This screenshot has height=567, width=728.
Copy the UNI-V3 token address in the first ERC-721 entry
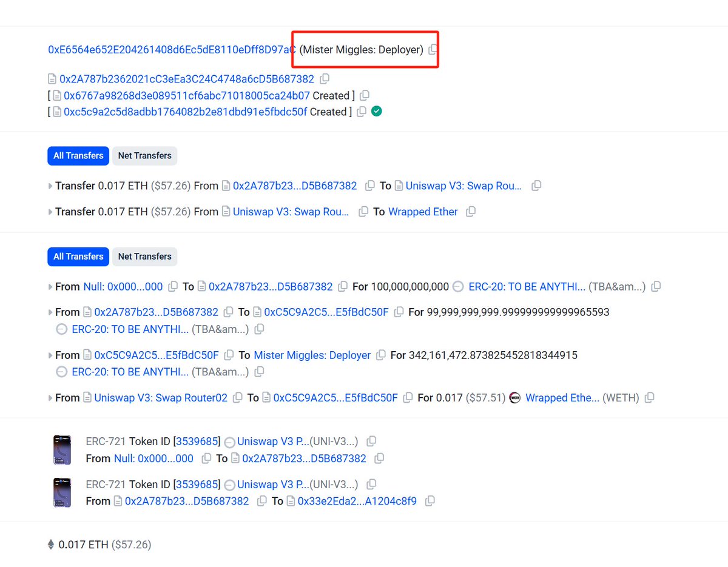pyautogui.click(x=371, y=441)
